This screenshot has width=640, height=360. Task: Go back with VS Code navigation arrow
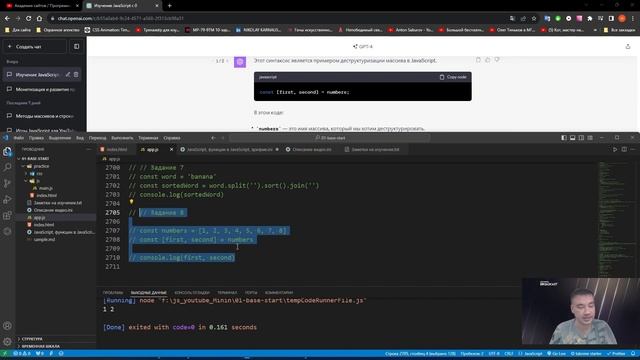click(x=213, y=138)
